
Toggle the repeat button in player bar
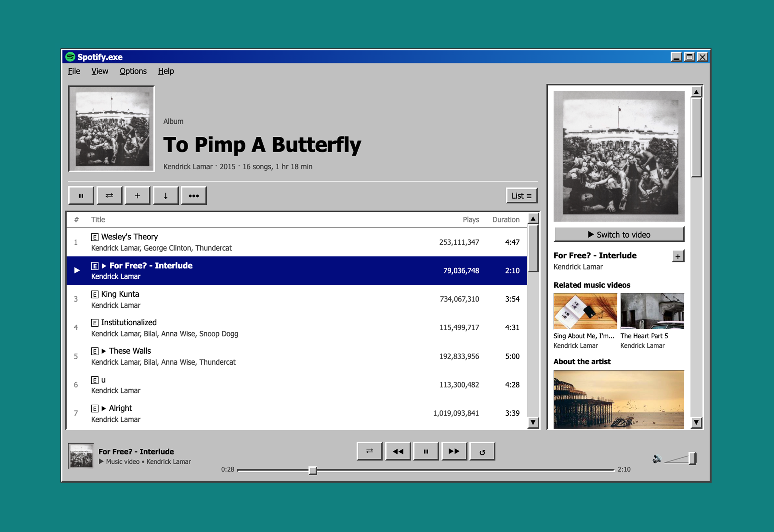point(482,451)
